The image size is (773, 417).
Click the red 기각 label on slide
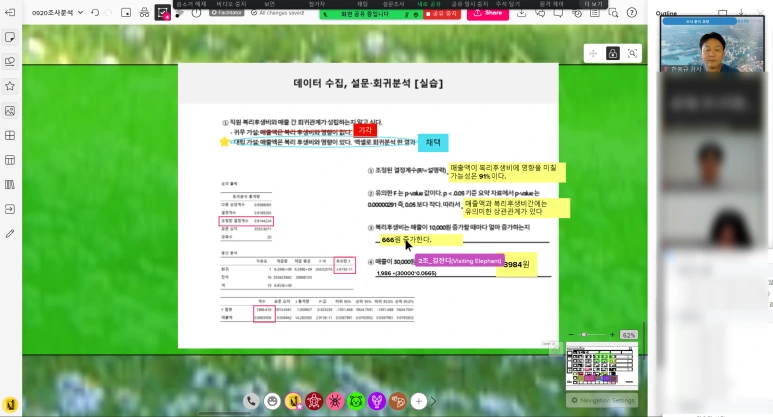point(365,130)
